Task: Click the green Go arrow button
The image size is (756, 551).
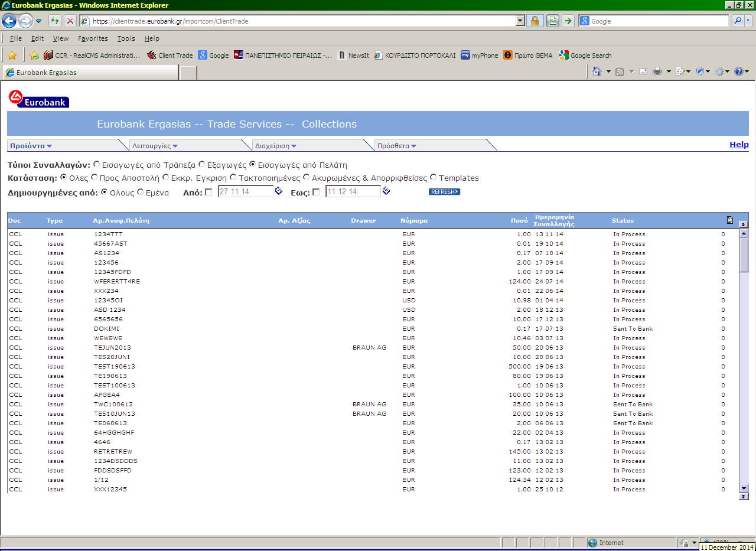Action: pos(568,21)
